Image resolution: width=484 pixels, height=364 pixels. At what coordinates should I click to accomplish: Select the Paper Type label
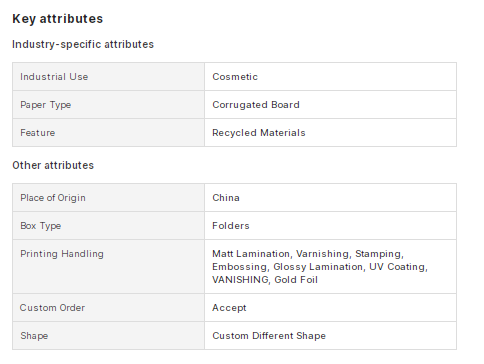(46, 105)
